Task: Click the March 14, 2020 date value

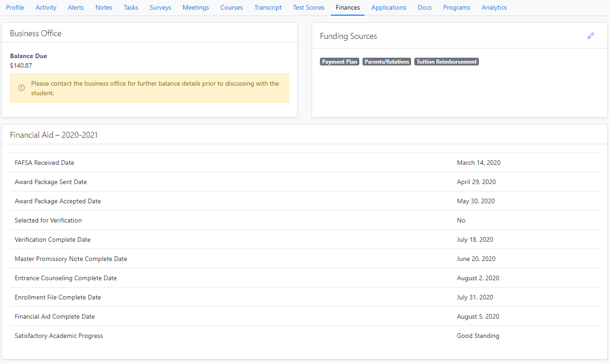Action: 478,163
